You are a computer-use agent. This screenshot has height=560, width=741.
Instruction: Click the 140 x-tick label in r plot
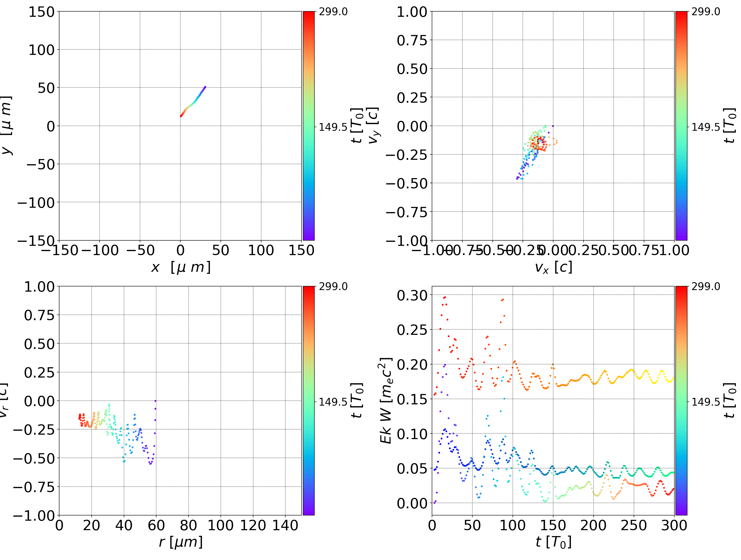click(x=285, y=525)
